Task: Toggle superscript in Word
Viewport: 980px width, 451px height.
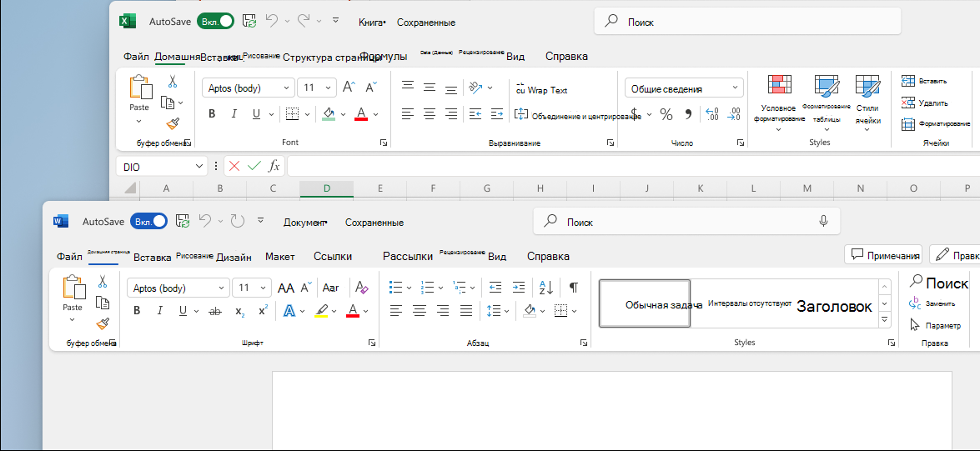Action: click(x=263, y=310)
